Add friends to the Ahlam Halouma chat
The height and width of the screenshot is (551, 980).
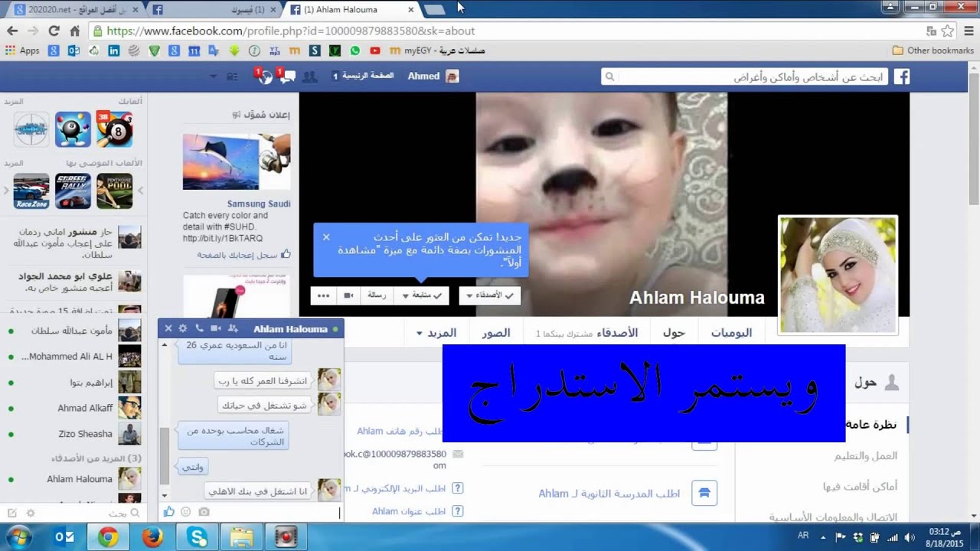(233, 328)
